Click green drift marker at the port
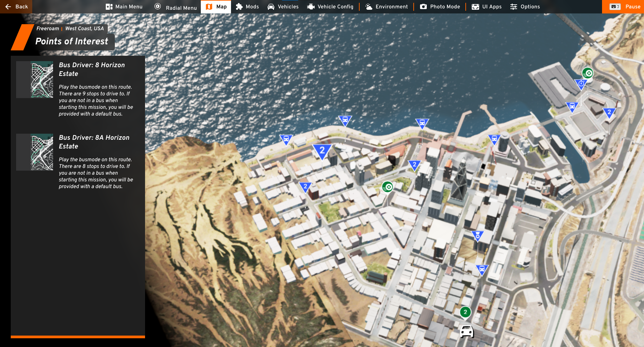The width and height of the screenshot is (644, 347). click(588, 73)
